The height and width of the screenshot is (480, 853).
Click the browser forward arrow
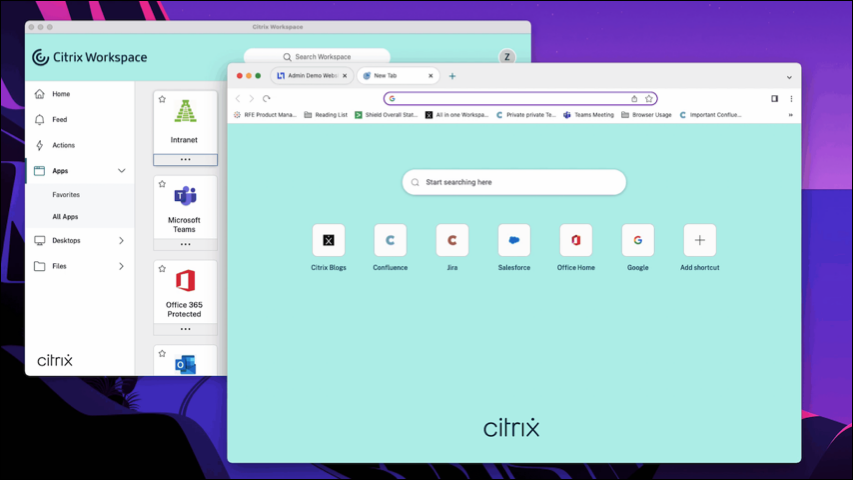click(251, 99)
